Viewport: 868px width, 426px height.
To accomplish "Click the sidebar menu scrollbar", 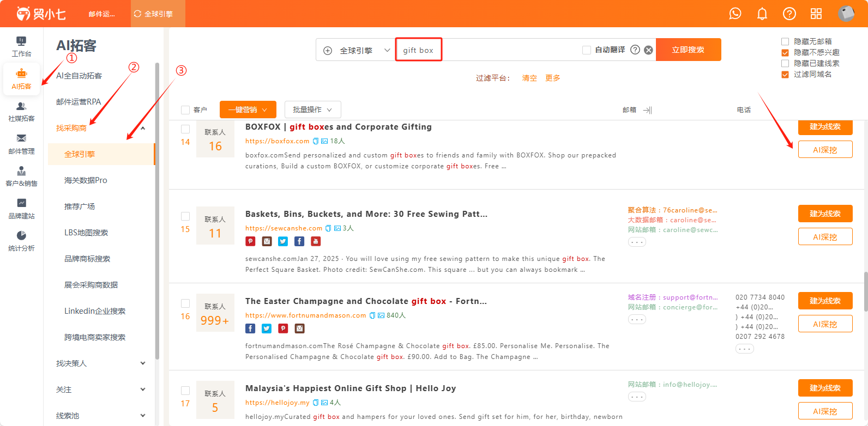I will [x=157, y=211].
